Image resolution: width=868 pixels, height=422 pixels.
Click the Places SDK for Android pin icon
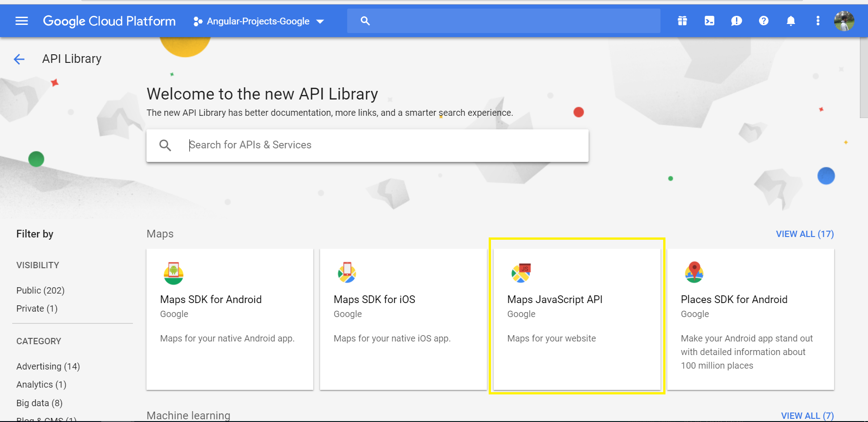point(694,272)
